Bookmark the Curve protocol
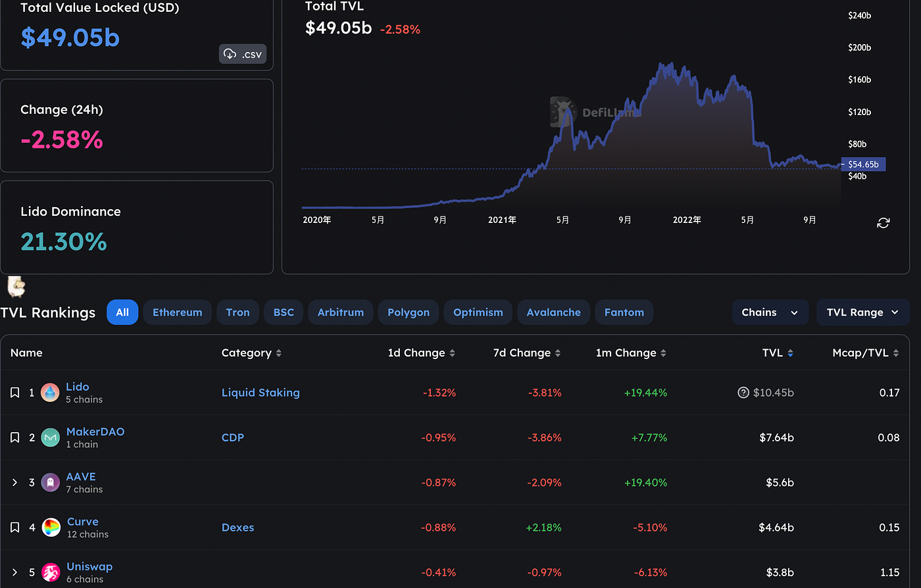The height and width of the screenshot is (588, 921). click(15, 527)
